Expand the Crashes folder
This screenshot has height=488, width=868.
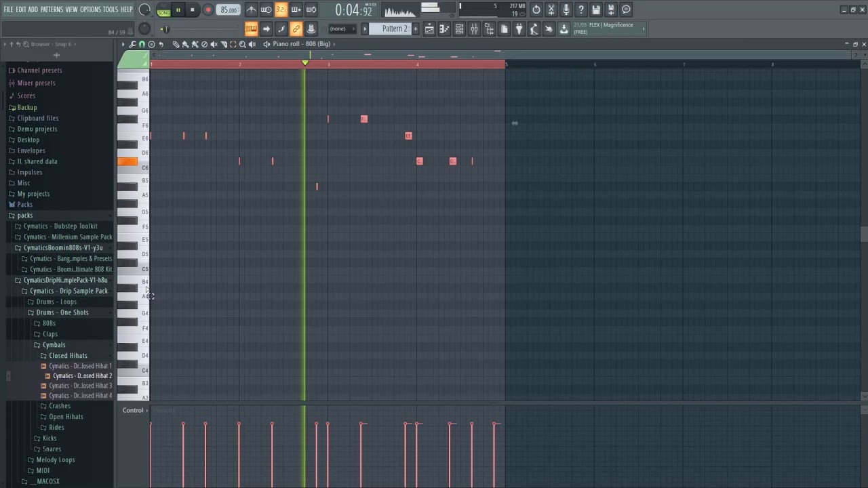[x=59, y=406]
